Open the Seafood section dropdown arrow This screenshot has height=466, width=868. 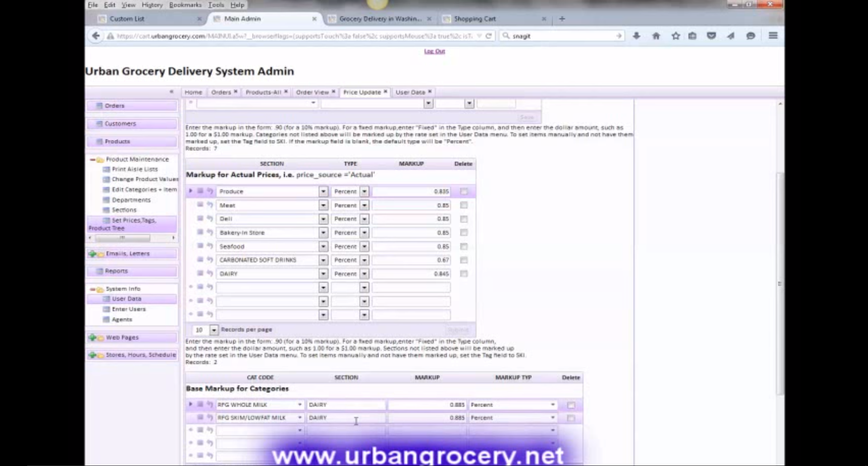(323, 246)
